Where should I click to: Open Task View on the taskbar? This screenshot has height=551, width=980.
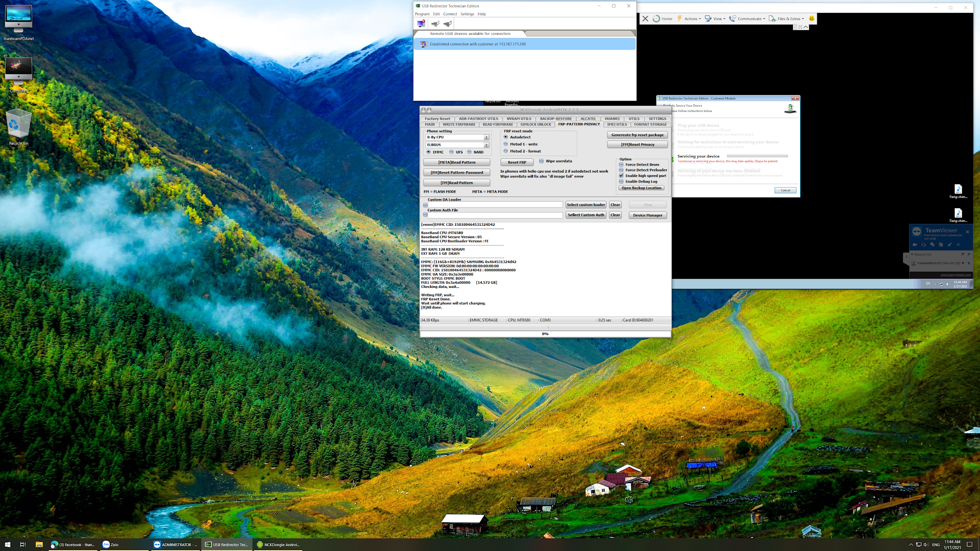[23, 544]
